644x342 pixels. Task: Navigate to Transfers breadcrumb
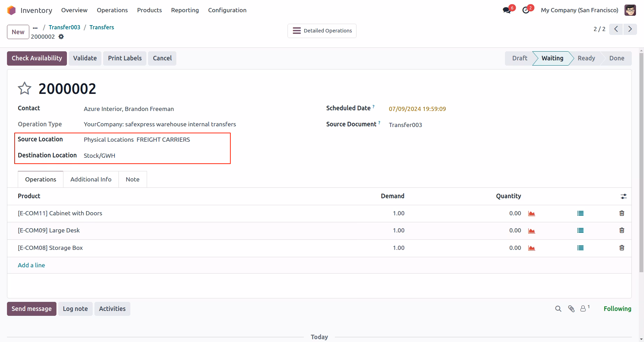pyautogui.click(x=102, y=27)
